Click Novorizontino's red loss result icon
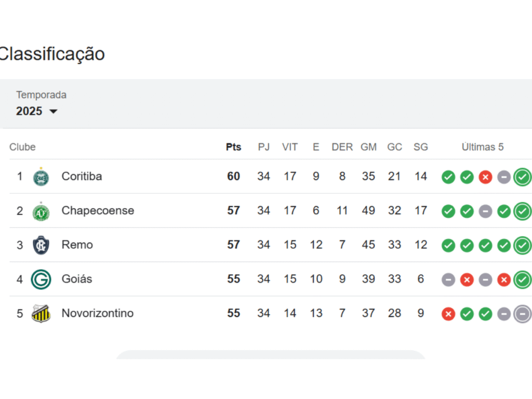 pyautogui.click(x=448, y=314)
